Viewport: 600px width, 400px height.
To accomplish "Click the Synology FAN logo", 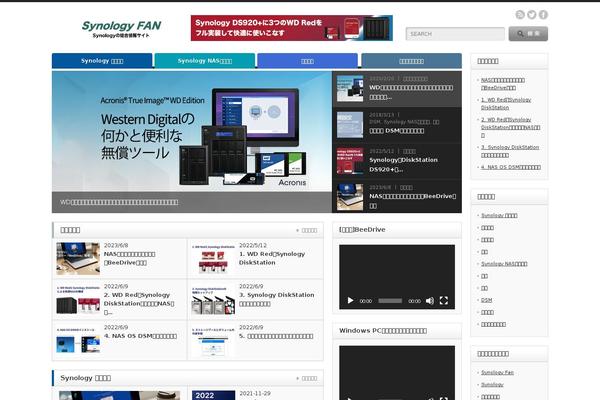I will (121, 29).
